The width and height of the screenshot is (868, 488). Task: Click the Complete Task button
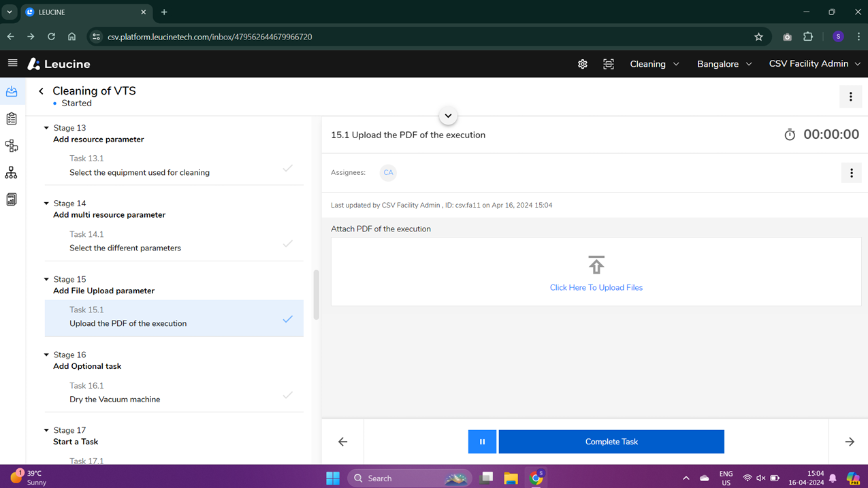pos(611,442)
